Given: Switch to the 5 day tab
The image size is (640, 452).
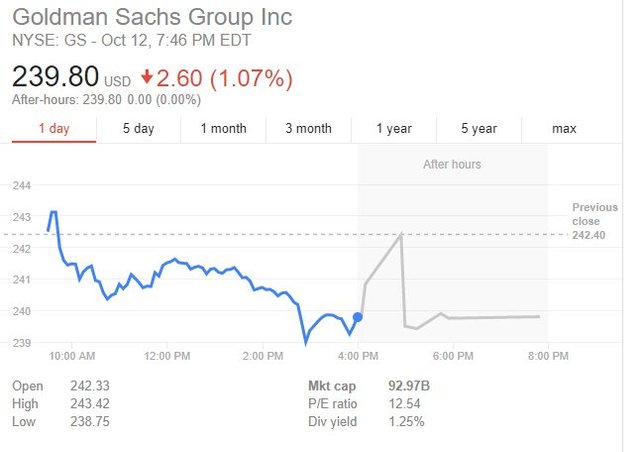Looking at the screenshot, I should click(138, 128).
